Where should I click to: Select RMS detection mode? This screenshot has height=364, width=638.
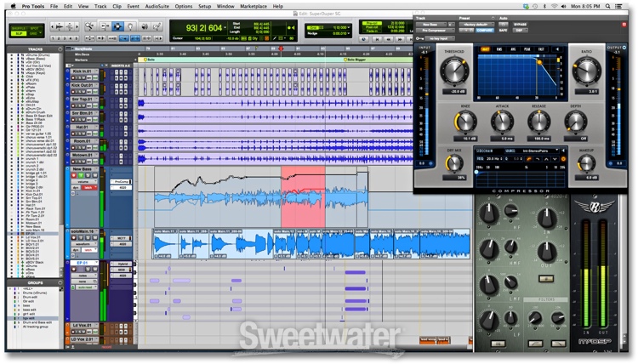pyautogui.click(x=499, y=49)
